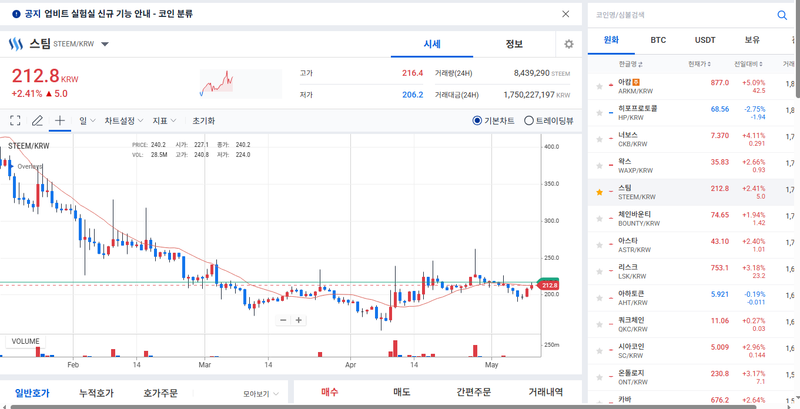Screen dimensions: 800x409
Task: Expand the STEEM/KRW market selector arrow
Action: coord(105,44)
